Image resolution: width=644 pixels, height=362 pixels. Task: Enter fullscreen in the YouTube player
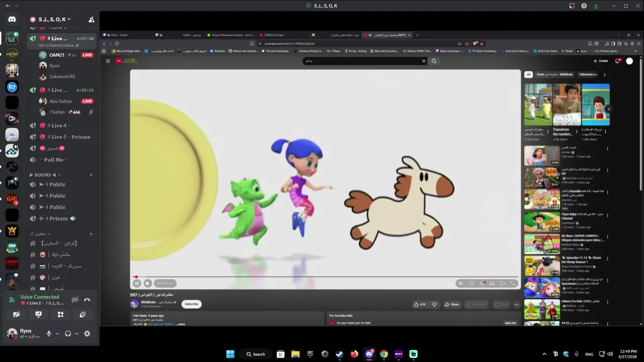[x=513, y=283]
